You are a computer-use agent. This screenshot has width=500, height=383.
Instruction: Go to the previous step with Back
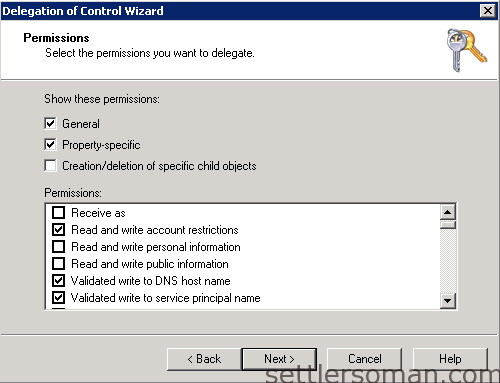204,359
